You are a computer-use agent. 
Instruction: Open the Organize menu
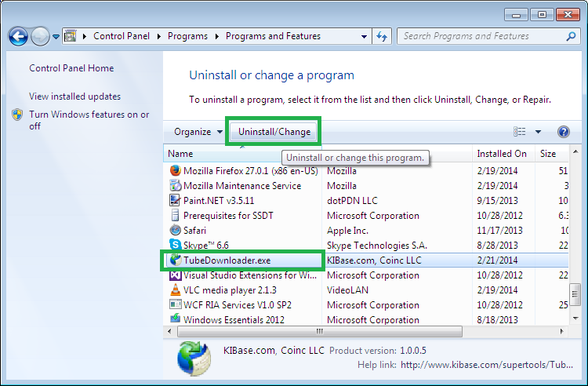[x=198, y=132]
